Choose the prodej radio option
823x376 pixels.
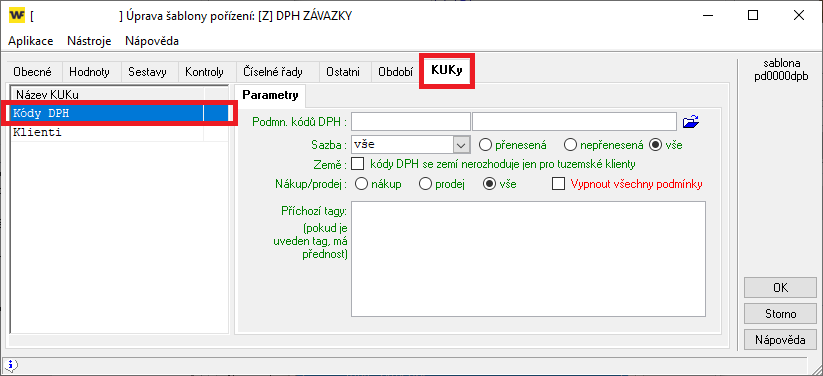click(426, 184)
